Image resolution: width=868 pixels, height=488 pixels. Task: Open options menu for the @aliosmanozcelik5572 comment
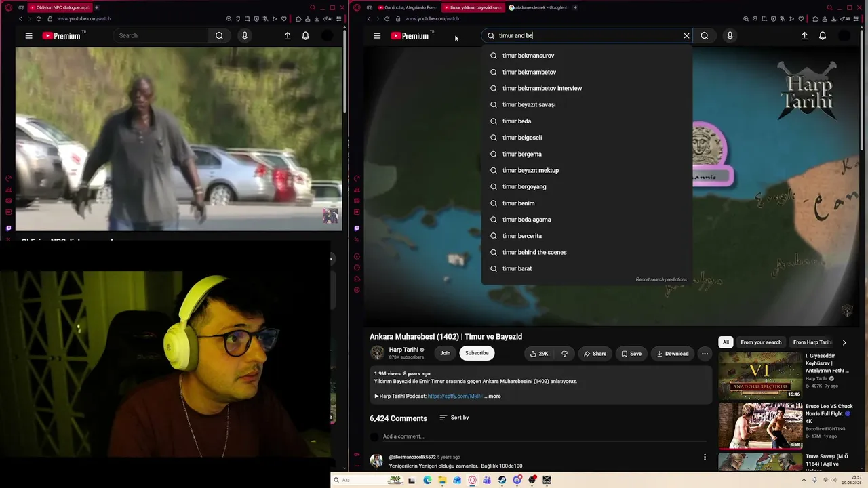[x=705, y=457]
